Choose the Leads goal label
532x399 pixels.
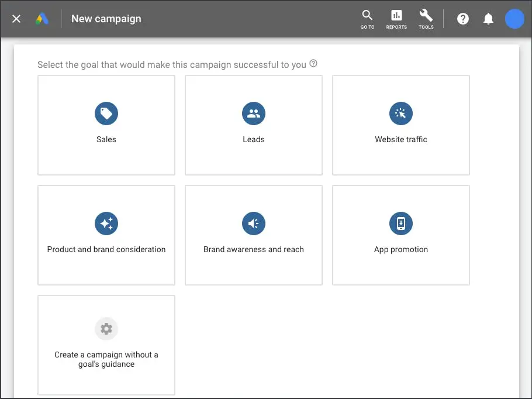(254, 139)
